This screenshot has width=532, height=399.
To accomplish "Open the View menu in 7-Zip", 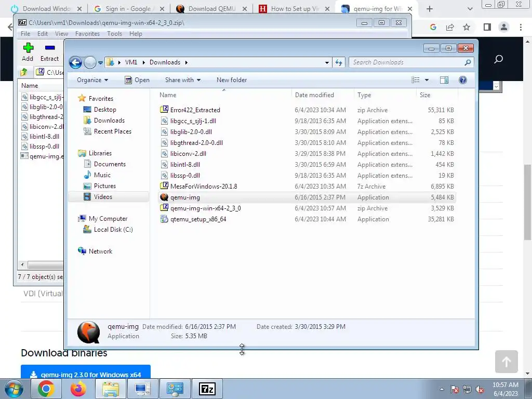I will [61, 34].
